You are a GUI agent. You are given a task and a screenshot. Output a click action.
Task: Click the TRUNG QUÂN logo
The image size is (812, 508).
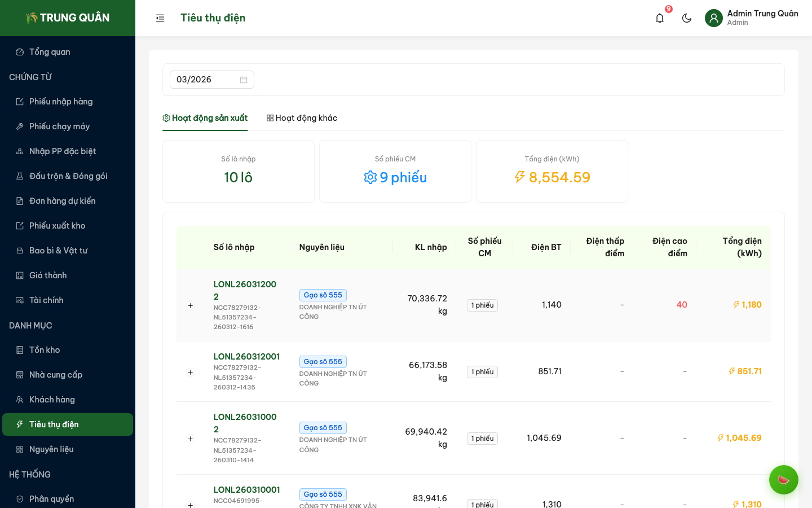point(68,18)
